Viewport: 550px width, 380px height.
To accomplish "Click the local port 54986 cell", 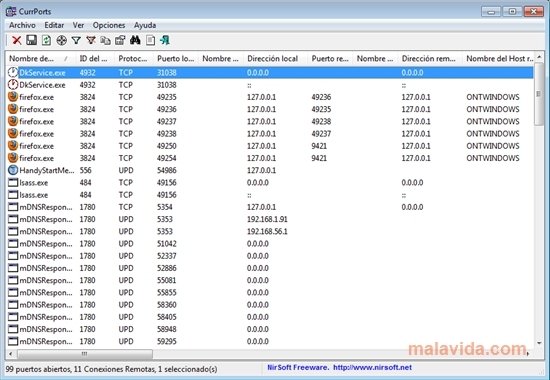I will (x=167, y=170).
